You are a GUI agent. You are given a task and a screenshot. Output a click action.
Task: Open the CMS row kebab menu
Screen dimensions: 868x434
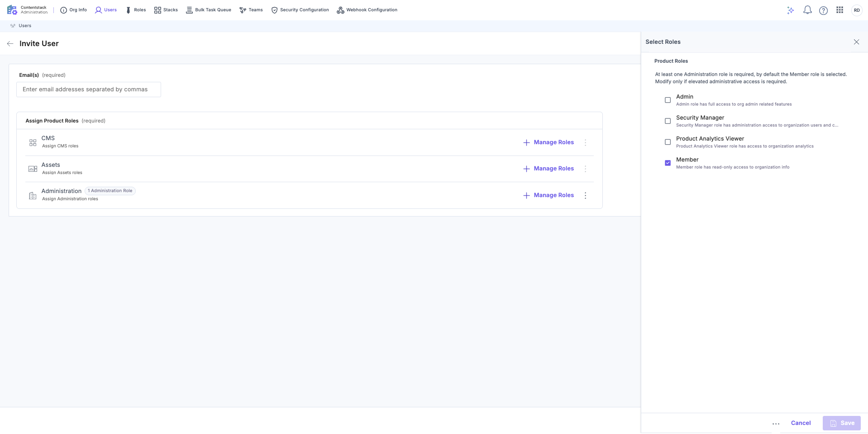click(586, 142)
